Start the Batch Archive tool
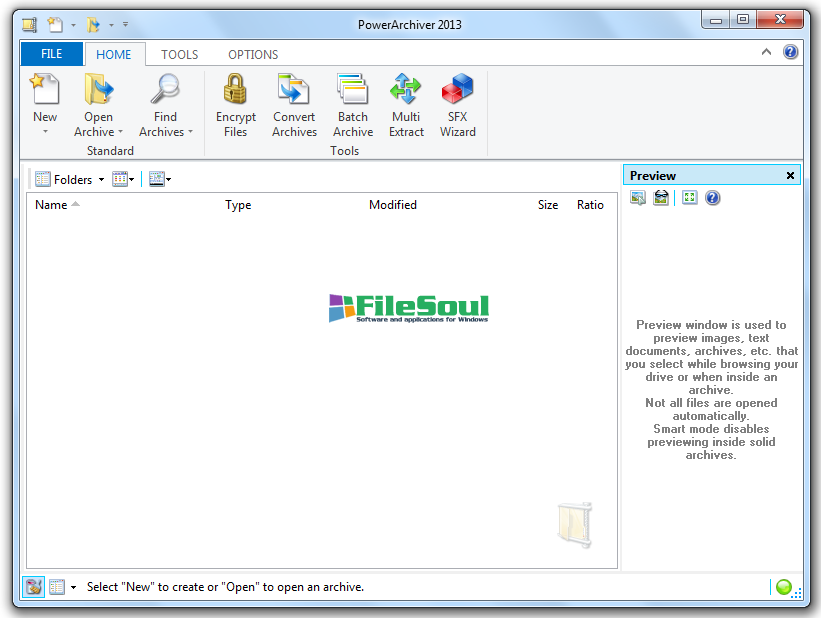The image size is (821, 618). coord(352,89)
